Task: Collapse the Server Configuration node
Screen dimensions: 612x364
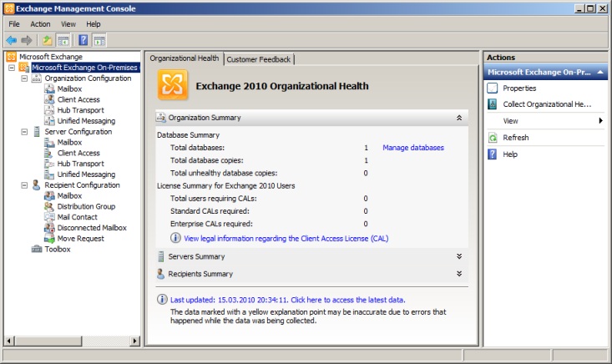Action: click(x=24, y=132)
